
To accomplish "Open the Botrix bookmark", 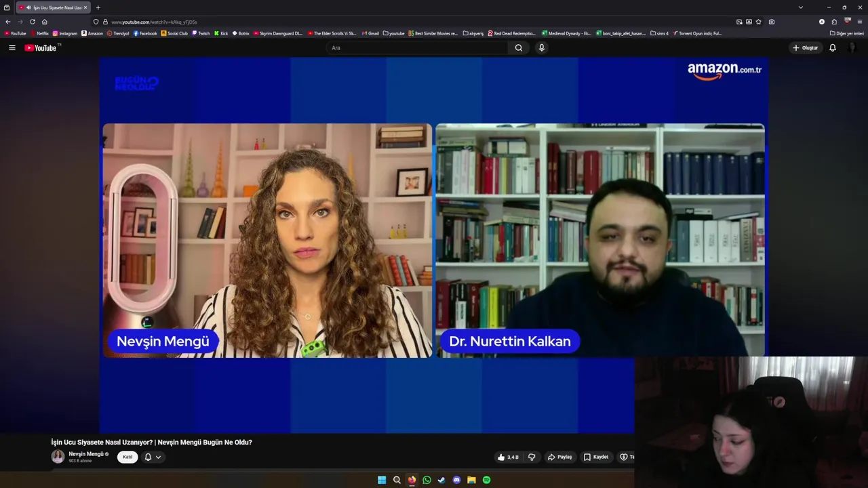I will click(x=241, y=33).
